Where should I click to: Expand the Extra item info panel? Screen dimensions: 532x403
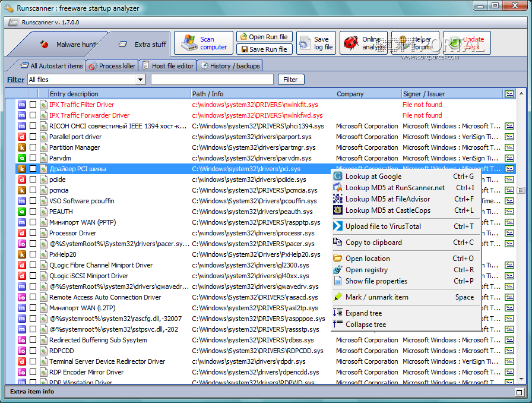[519, 392]
